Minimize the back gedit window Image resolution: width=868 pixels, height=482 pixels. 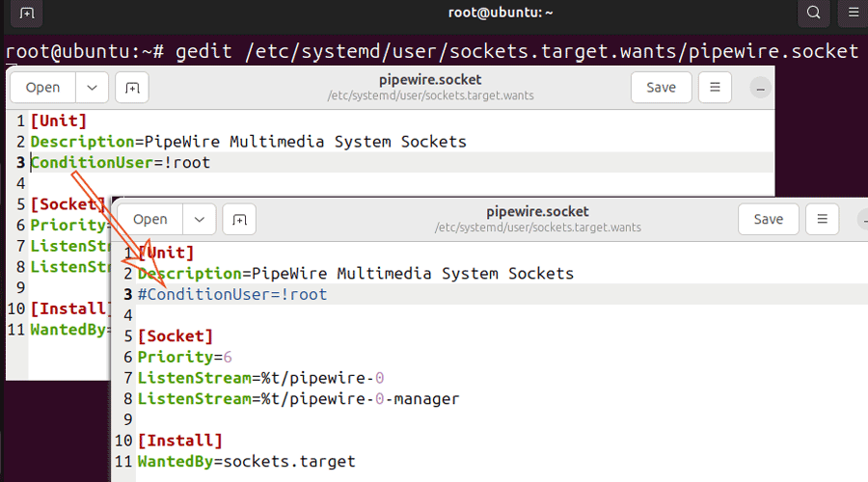[x=760, y=88]
